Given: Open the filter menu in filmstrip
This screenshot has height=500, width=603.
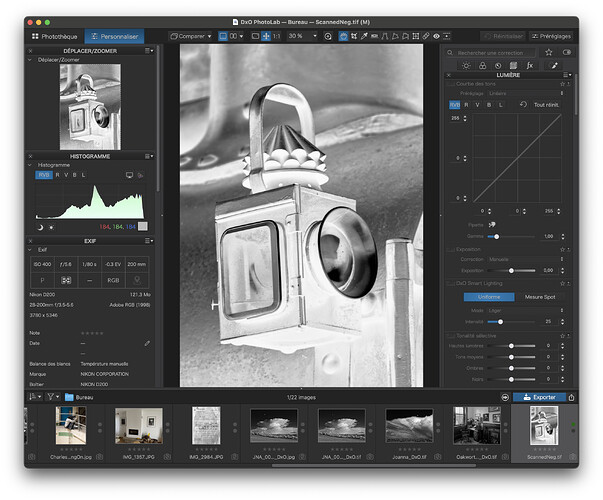Looking at the screenshot, I should click(53, 397).
